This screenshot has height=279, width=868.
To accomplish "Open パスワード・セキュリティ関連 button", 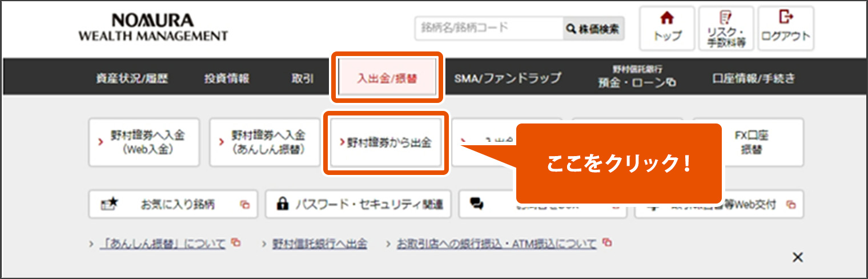I will pyautogui.click(x=358, y=204).
